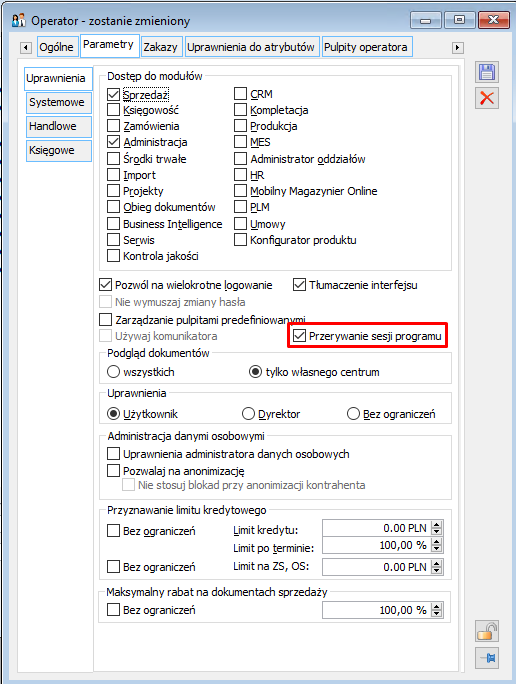Check Bez ograniczeń beside Limit na ZS, OS
The height and width of the screenshot is (684, 516).
click(113, 567)
